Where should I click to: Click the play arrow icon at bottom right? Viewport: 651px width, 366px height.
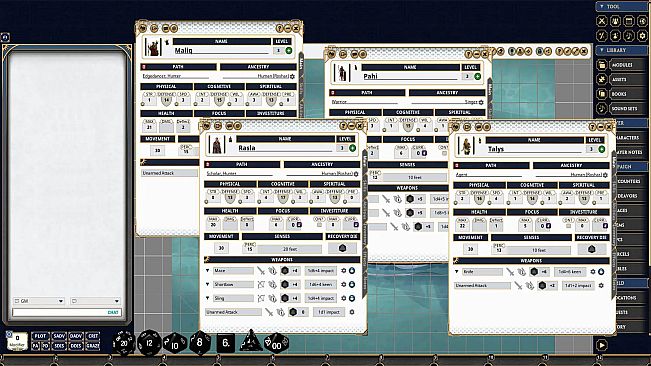[602, 345]
